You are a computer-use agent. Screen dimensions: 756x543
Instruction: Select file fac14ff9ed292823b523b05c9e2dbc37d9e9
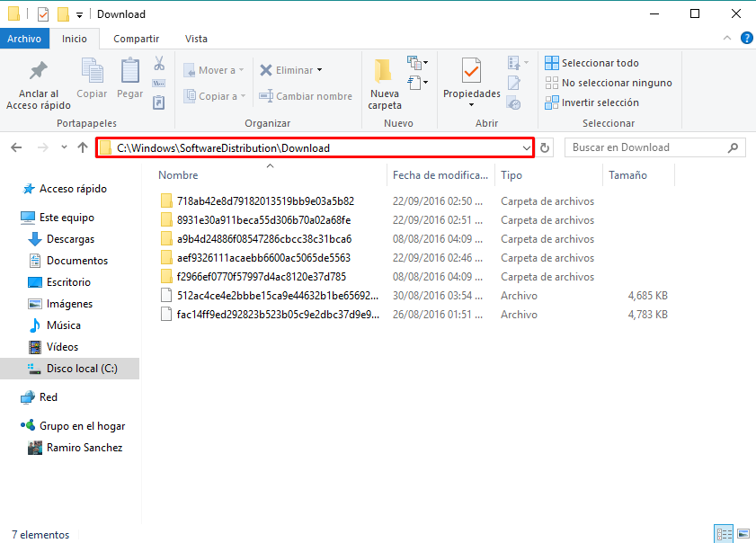click(278, 315)
